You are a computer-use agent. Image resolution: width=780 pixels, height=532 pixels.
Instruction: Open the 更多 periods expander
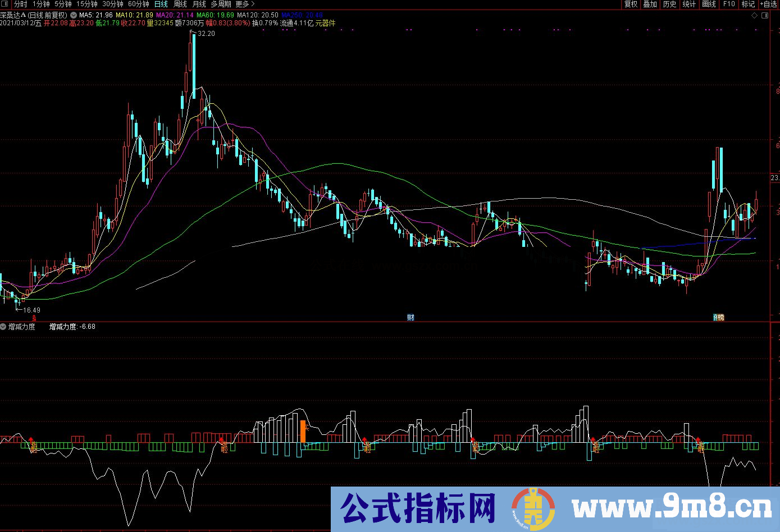tap(245, 4)
